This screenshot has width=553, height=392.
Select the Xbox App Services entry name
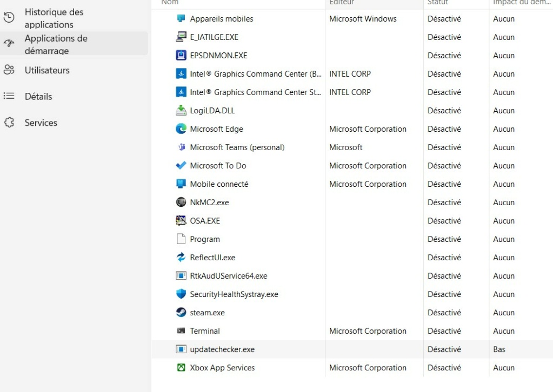tap(222, 368)
